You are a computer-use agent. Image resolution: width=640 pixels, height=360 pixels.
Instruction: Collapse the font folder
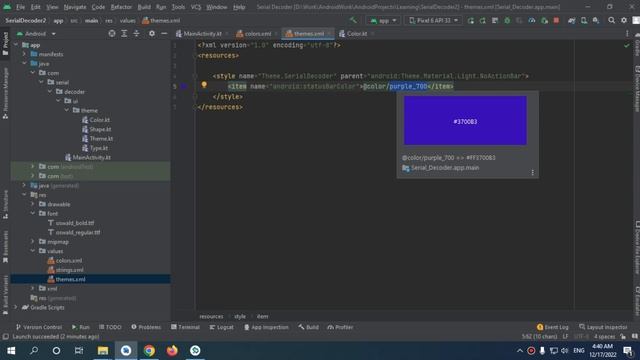point(33,213)
